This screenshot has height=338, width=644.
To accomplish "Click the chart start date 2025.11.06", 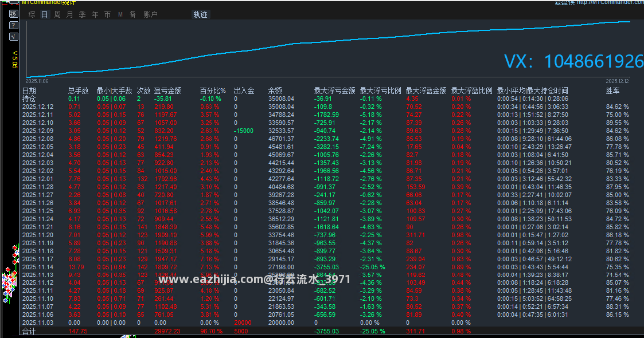I will 37,81.
